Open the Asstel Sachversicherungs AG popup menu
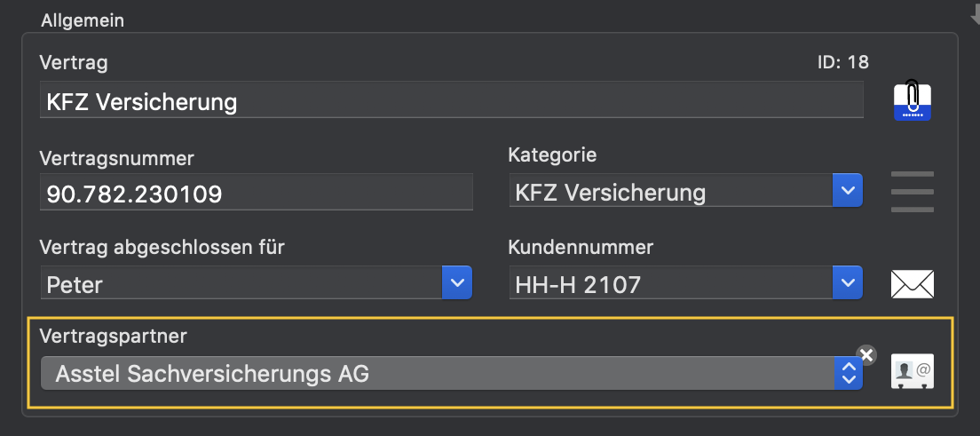Viewport: 980px width, 436px height. point(451,374)
